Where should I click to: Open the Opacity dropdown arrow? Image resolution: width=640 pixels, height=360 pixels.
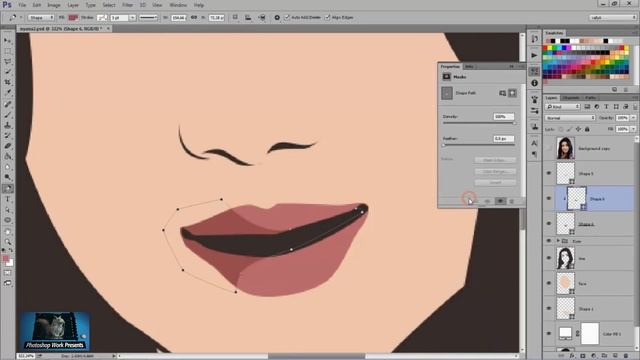[x=633, y=118]
